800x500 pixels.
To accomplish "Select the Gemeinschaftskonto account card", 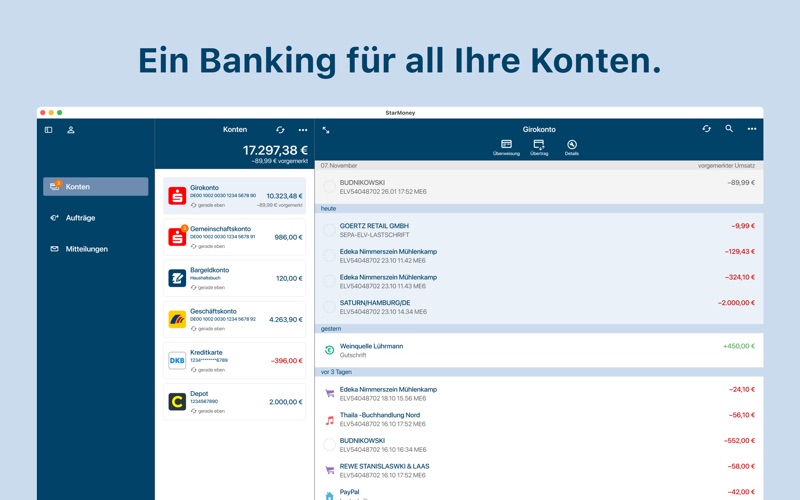I will (x=235, y=237).
